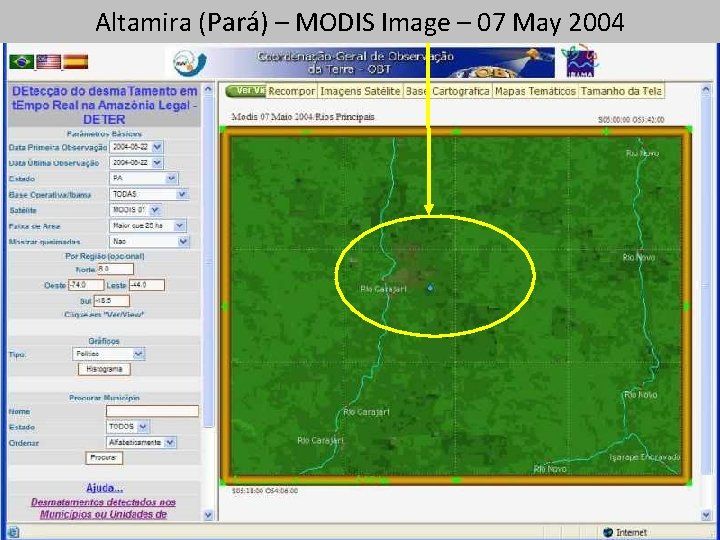Open the Satélite MODIS dropdown

155,210
